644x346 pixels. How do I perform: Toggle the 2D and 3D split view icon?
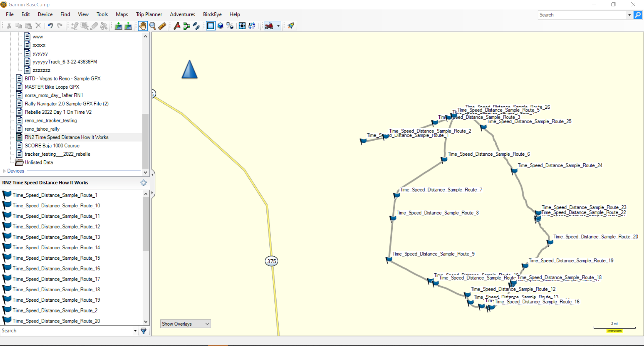[x=230, y=26]
